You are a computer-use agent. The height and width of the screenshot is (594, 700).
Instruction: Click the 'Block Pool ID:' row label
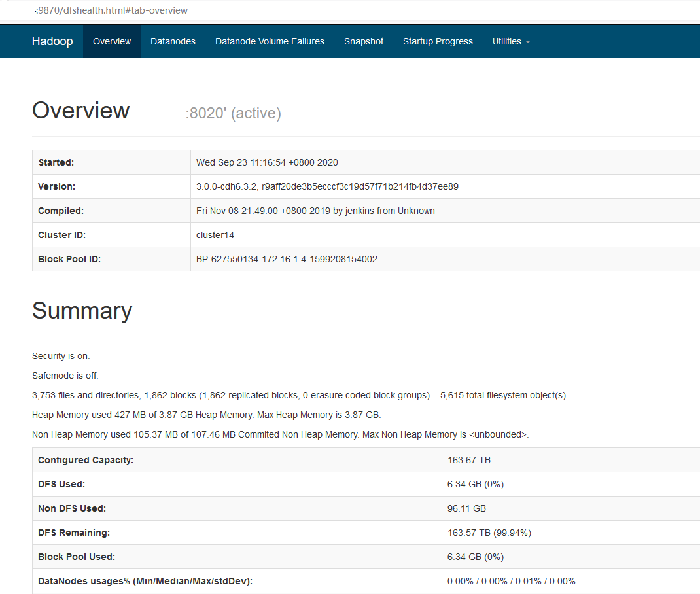pyautogui.click(x=69, y=259)
